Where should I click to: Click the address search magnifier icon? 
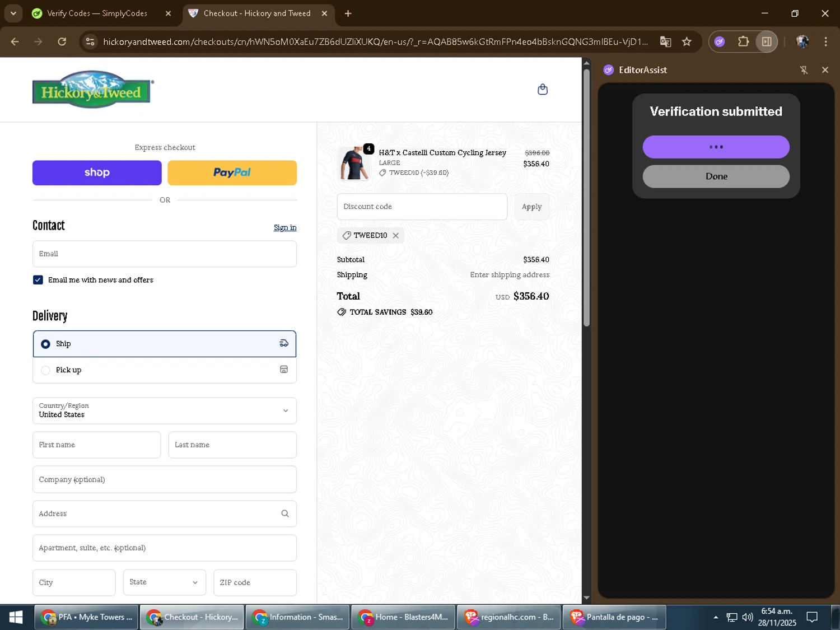[284, 514]
